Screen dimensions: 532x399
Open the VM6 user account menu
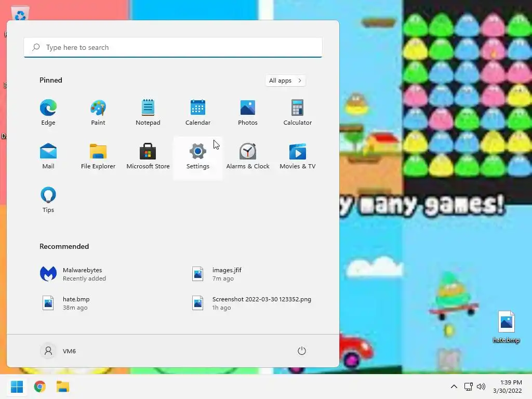click(x=58, y=351)
